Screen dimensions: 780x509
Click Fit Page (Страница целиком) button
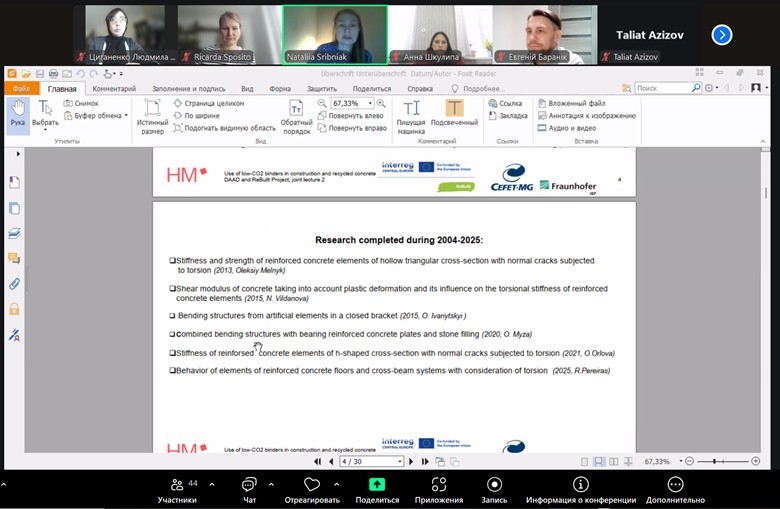click(x=208, y=103)
